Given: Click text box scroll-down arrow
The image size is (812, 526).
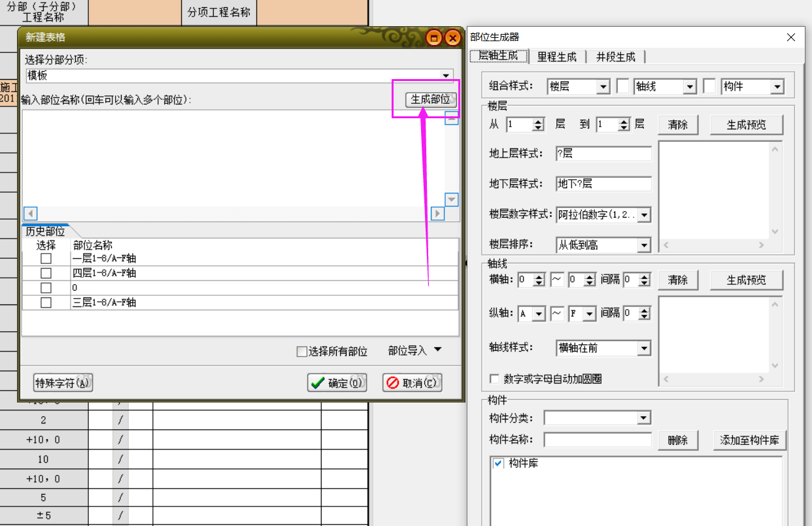Looking at the screenshot, I should pyautogui.click(x=451, y=199).
